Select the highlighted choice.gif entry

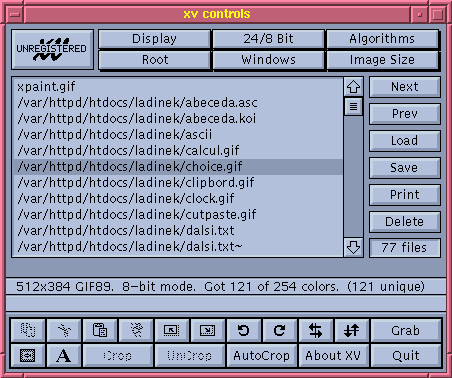[x=178, y=167]
